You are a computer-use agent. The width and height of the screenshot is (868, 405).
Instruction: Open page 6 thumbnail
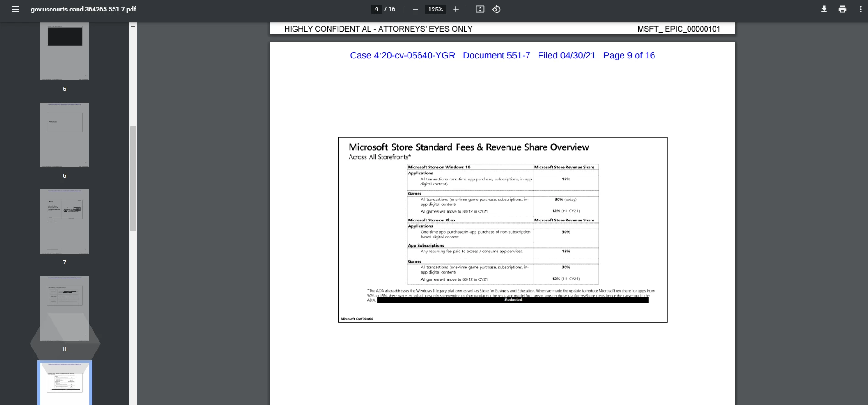65,135
